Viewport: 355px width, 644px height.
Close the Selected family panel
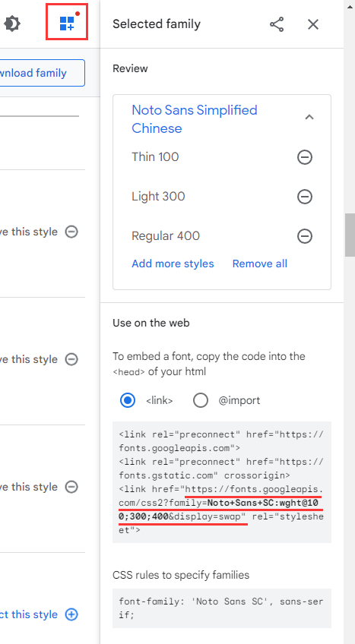(x=313, y=24)
